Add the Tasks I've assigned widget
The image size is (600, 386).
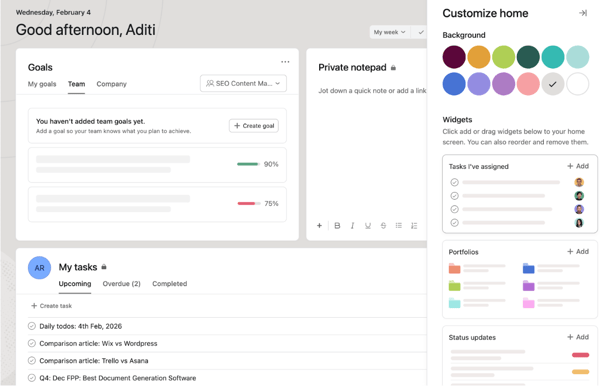(x=578, y=166)
